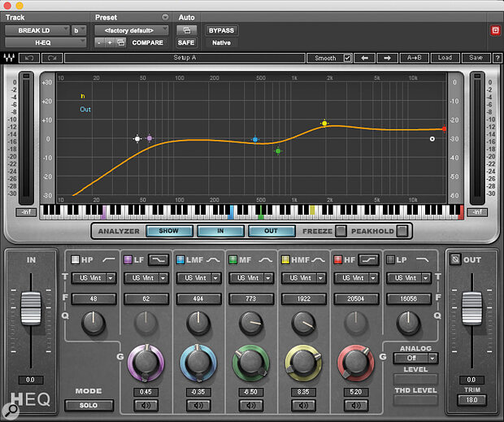This screenshot has width=504, height=422.
Task: Toggle analyzer SHOW button
Action: 169,231
